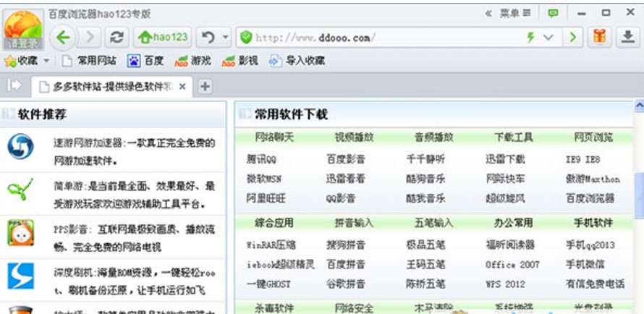Viewport: 644px width, 314px height.
Task: Open the 速游网游加速器 description link
Action: point(135,152)
